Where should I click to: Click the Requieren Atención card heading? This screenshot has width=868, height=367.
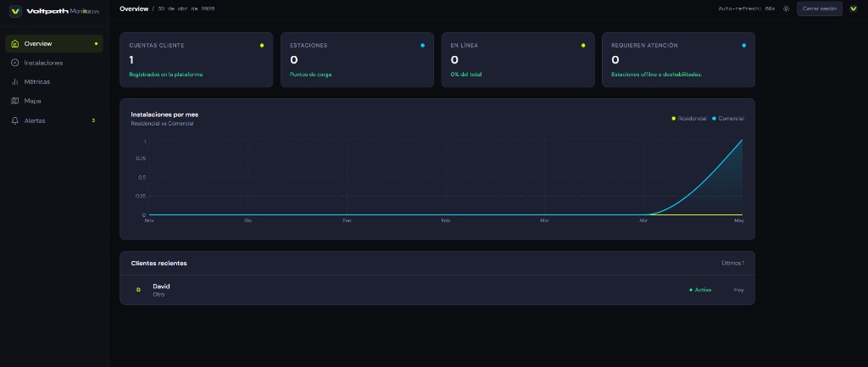(x=644, y=46)
